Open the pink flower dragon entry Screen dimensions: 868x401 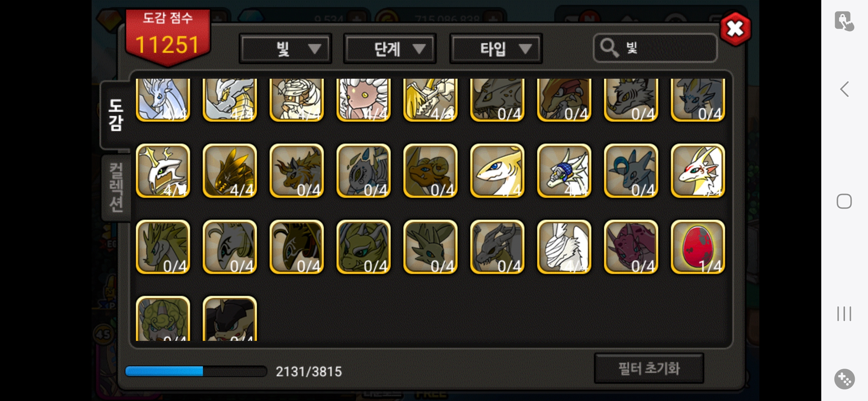[x=364, y=100]
